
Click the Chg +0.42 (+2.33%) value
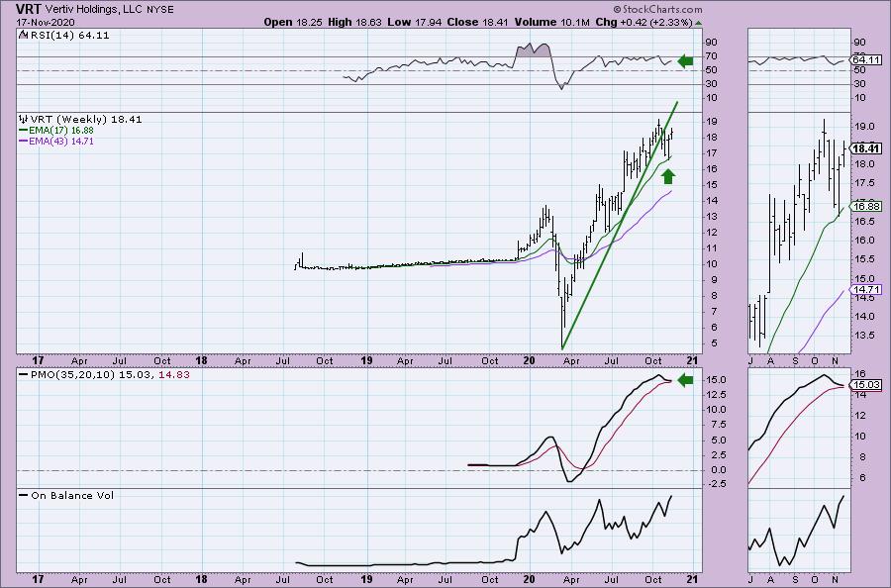[x=643, y=22]
